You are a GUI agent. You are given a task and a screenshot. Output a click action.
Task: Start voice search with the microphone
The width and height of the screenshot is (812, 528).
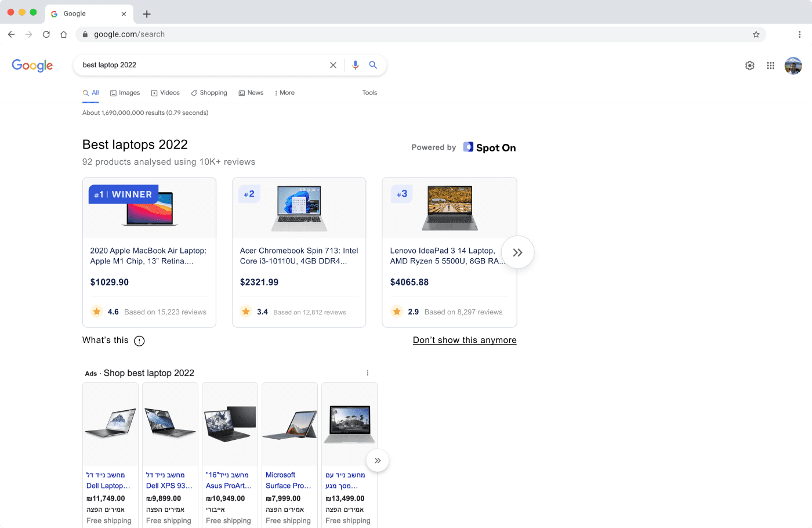coord(356,65)
